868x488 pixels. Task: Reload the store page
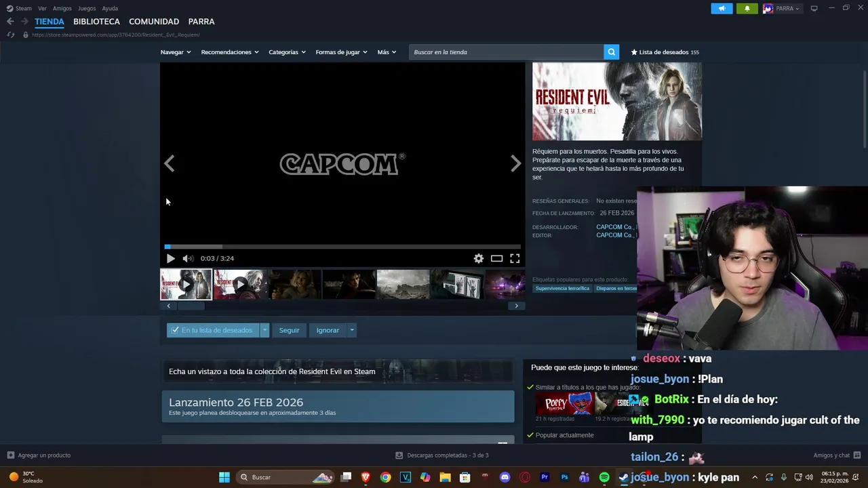pos(10,35)
